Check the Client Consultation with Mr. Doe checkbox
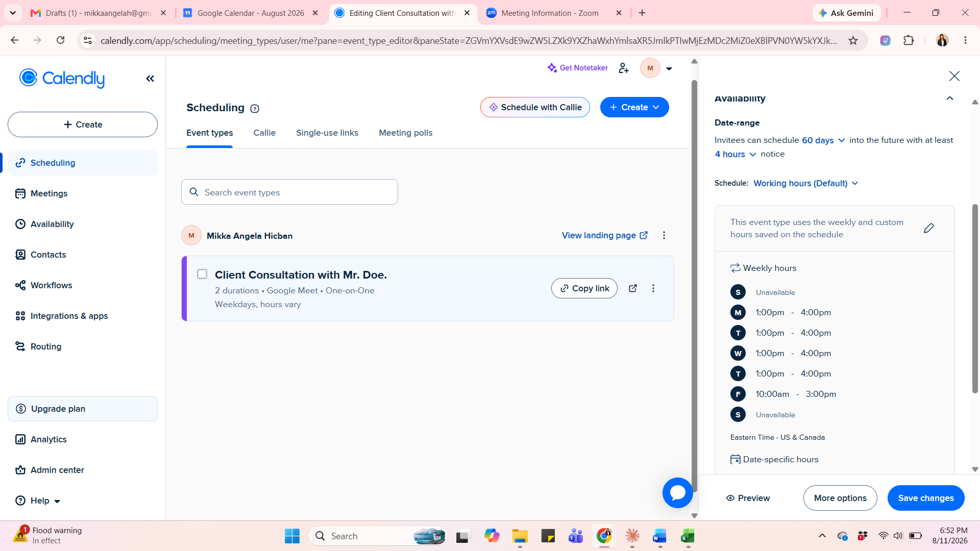 [x=202, y=274]
